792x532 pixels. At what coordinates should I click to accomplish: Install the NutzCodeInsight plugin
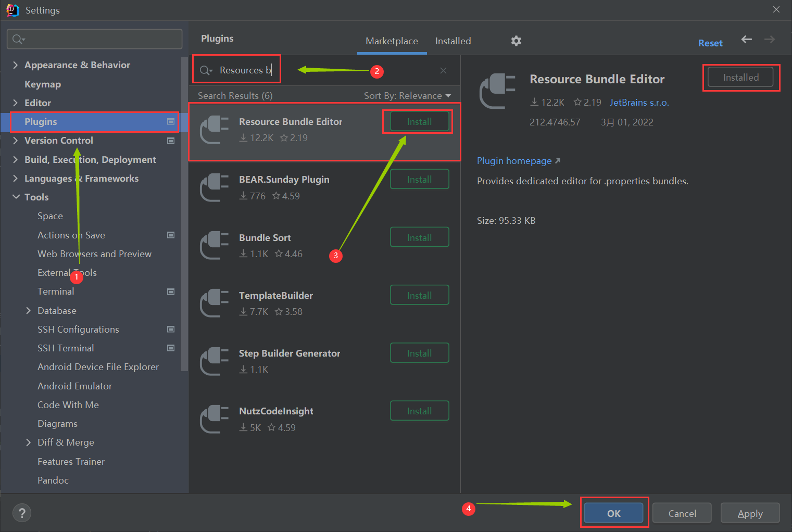tap(419, 411)
